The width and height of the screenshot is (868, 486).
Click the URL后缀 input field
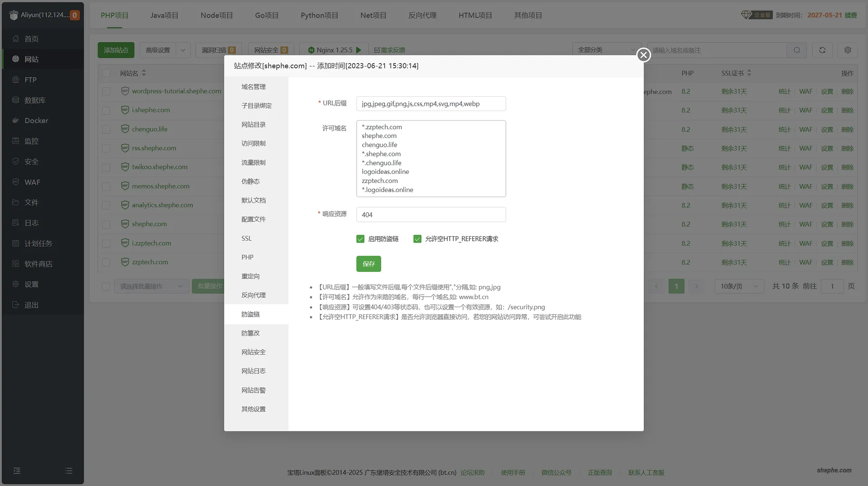point(431,104)
